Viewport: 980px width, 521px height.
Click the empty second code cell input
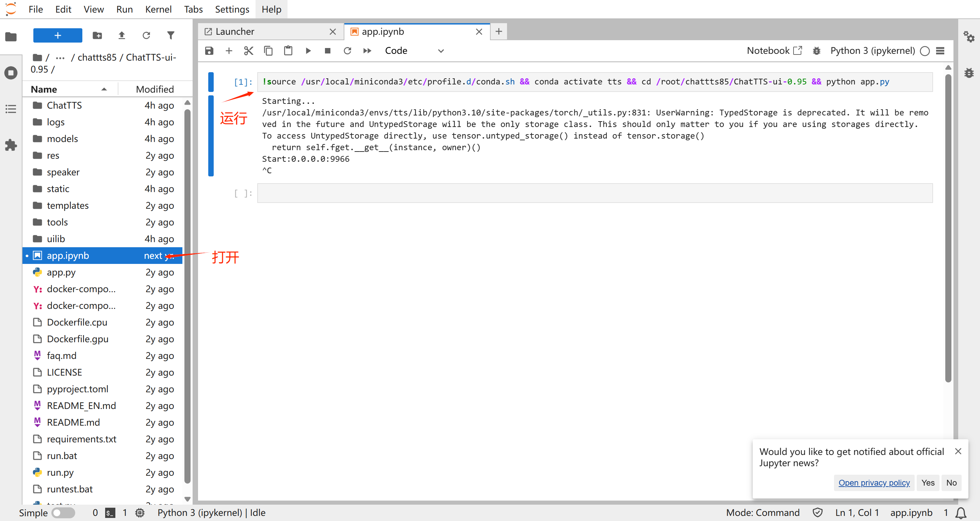595,193
